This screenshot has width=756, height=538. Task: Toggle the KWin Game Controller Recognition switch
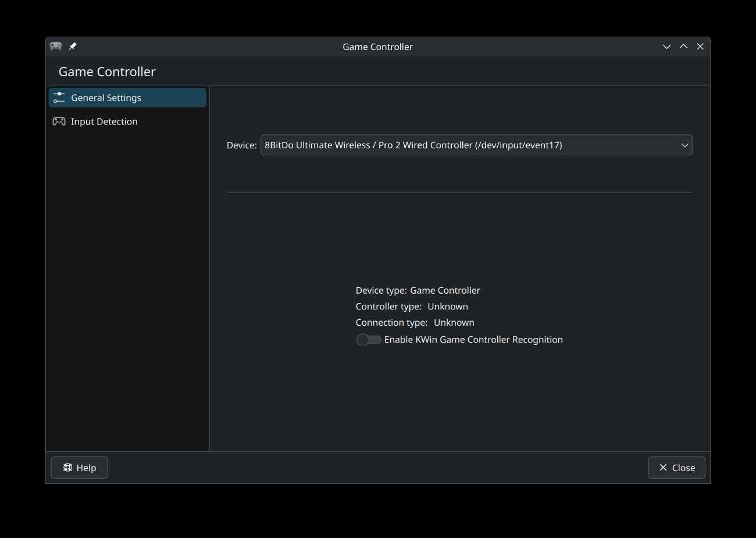(x=369, y=340)
